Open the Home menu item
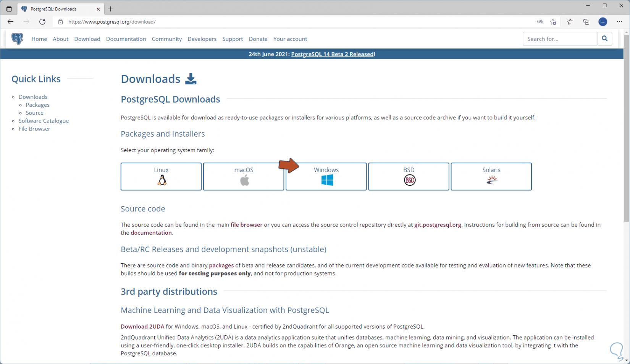 pos(39,39)
